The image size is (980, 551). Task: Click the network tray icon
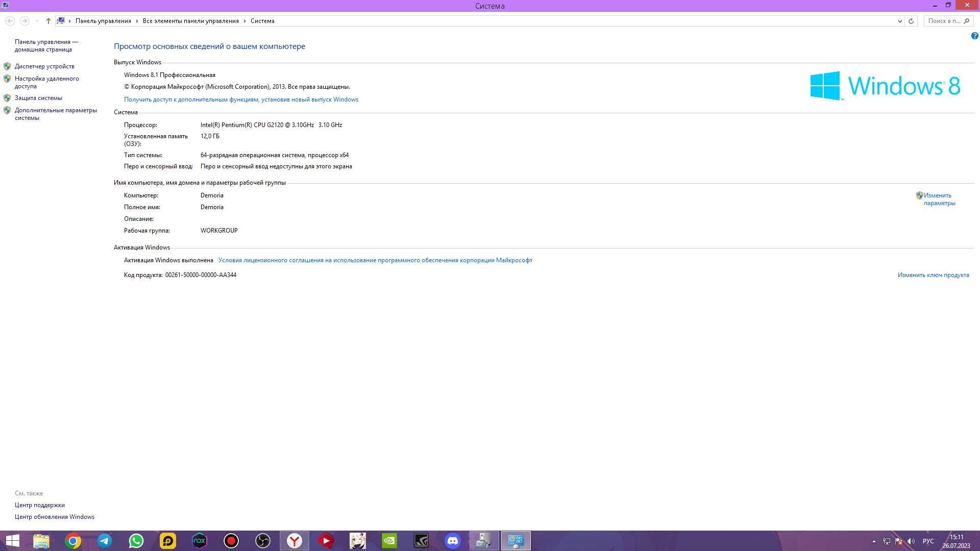pos(887,541)
